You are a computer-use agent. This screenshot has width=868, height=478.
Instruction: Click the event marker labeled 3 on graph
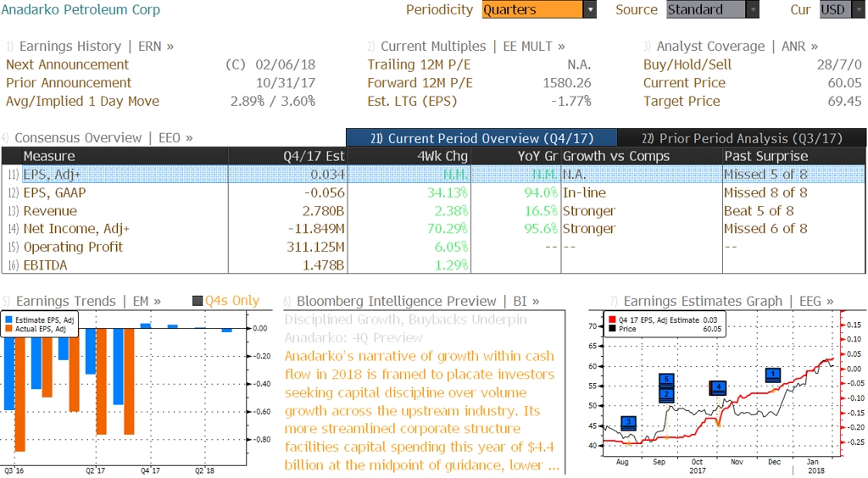click(x=628, y=424)
